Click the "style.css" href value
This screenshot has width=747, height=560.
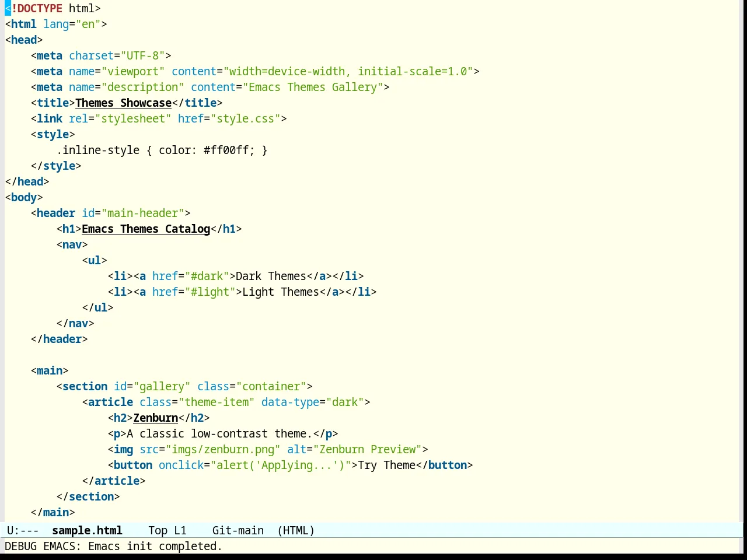245,118
